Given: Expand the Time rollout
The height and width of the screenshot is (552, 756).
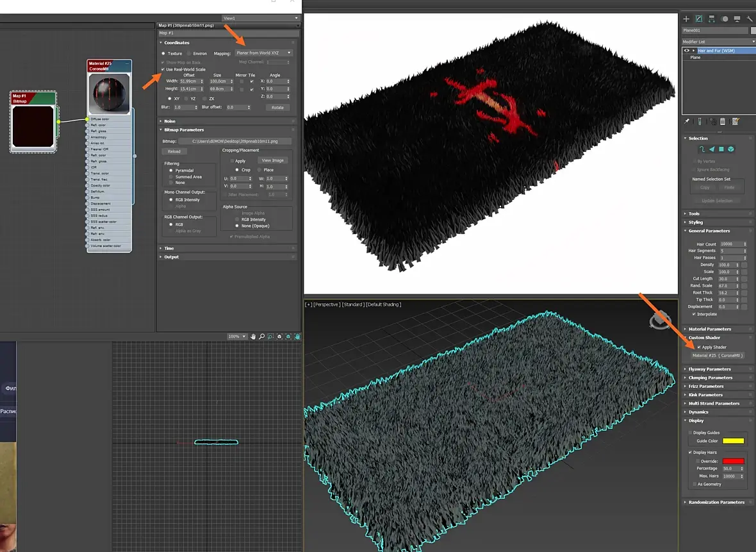Looking at the screenshot, I should (x=227, y=249).
